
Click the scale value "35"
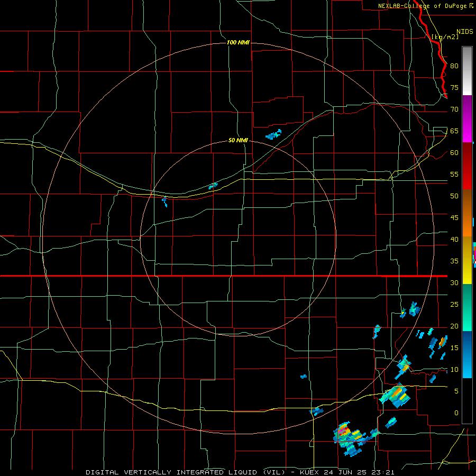tap(454, 261)
